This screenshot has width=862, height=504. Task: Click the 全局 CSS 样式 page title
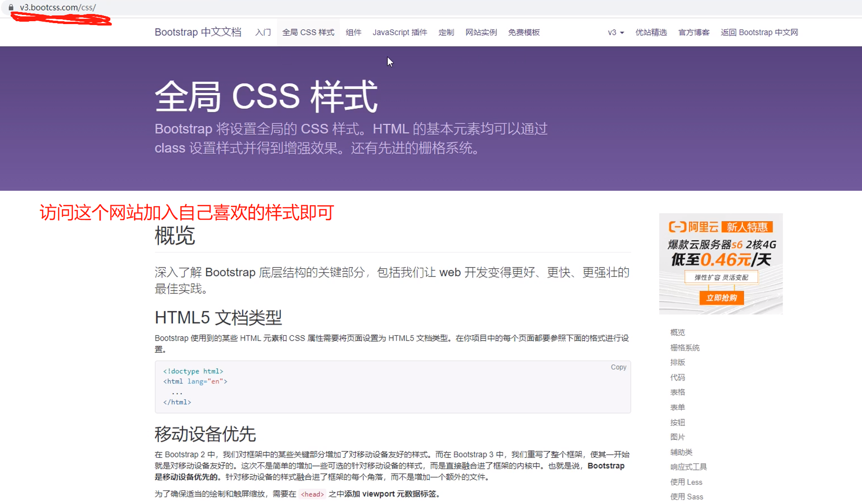(266, 96)
